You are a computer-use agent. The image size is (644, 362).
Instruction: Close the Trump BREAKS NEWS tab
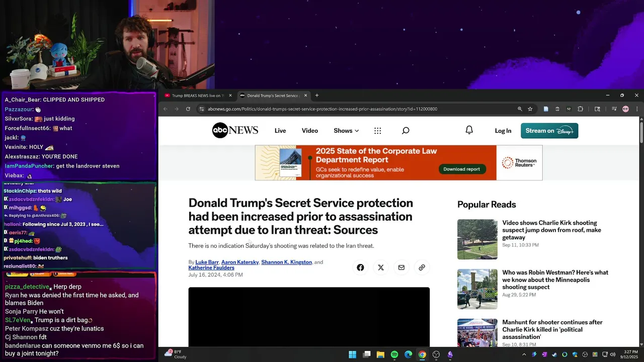(x=230, y=96)
